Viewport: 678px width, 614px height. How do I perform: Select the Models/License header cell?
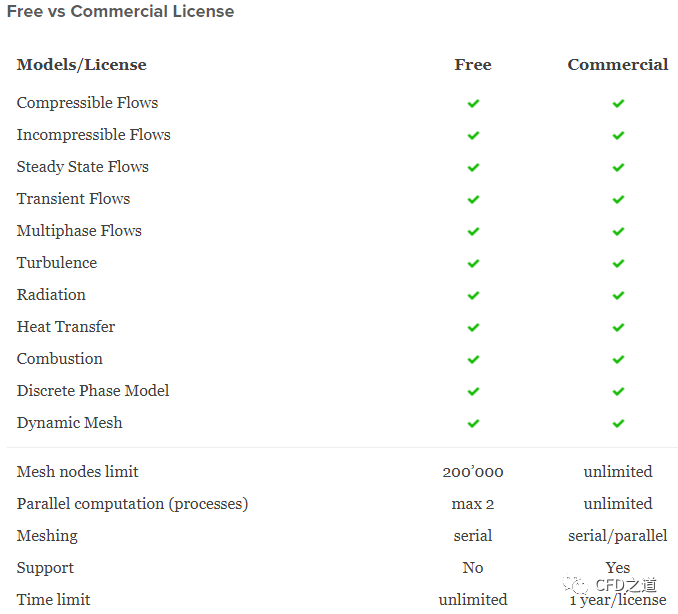82,65
